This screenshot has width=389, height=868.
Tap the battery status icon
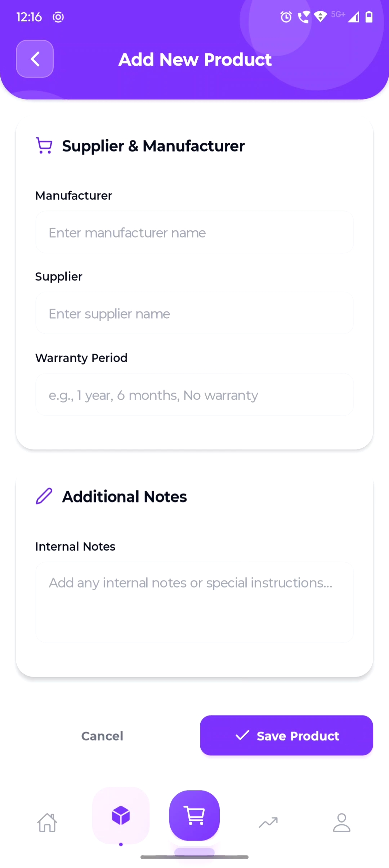pyautogui.click(x=369, y=17)
